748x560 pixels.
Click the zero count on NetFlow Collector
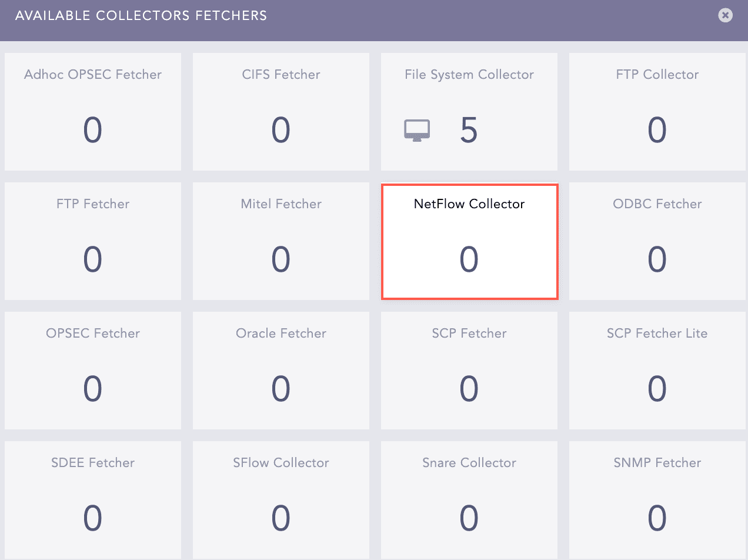[x=469, y=260]
